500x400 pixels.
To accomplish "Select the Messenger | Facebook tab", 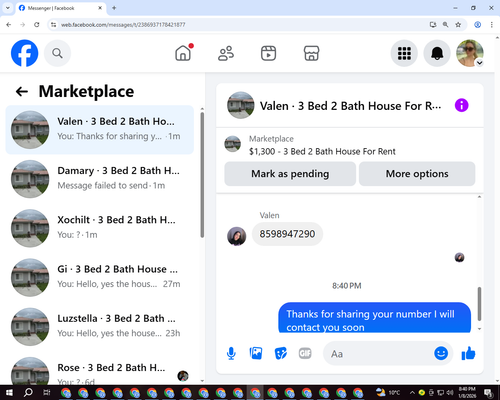I will [x=60, y=8].
